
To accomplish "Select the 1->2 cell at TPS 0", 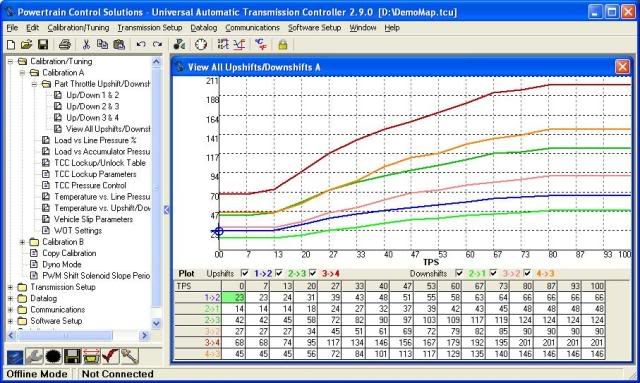I will 234,298.
